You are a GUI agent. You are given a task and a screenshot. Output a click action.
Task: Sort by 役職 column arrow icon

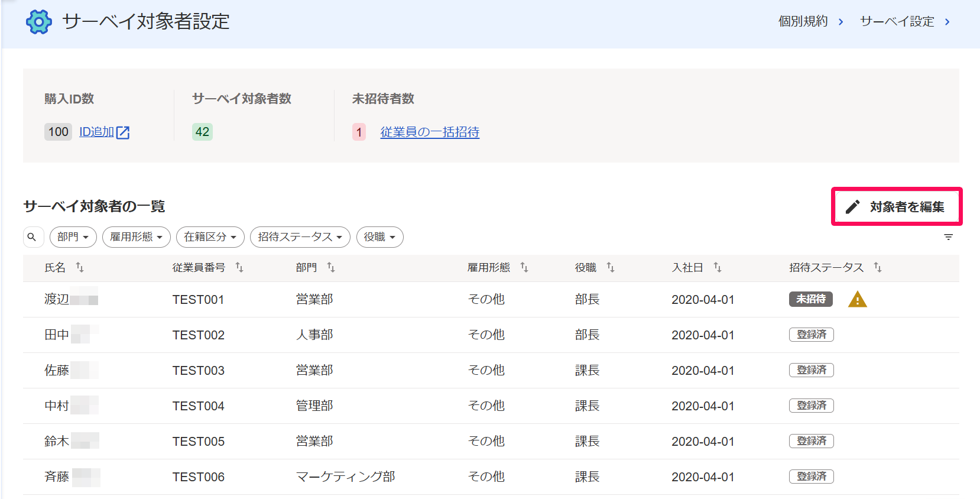click(611, 268)
